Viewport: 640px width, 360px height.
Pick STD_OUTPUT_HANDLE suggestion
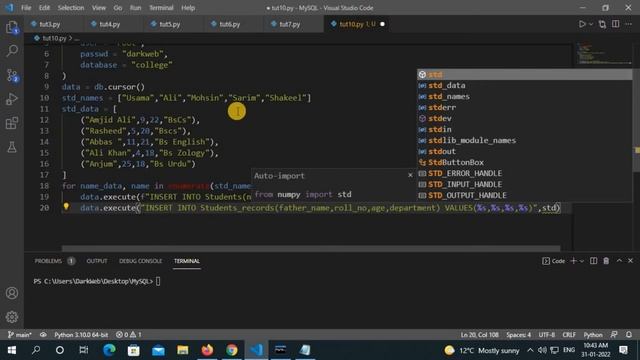524,196
